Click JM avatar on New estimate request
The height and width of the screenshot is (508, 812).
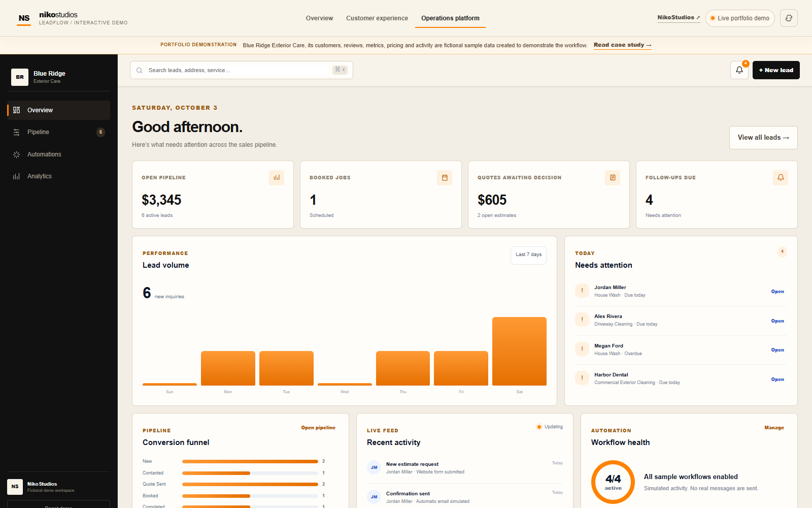[374, 467]
